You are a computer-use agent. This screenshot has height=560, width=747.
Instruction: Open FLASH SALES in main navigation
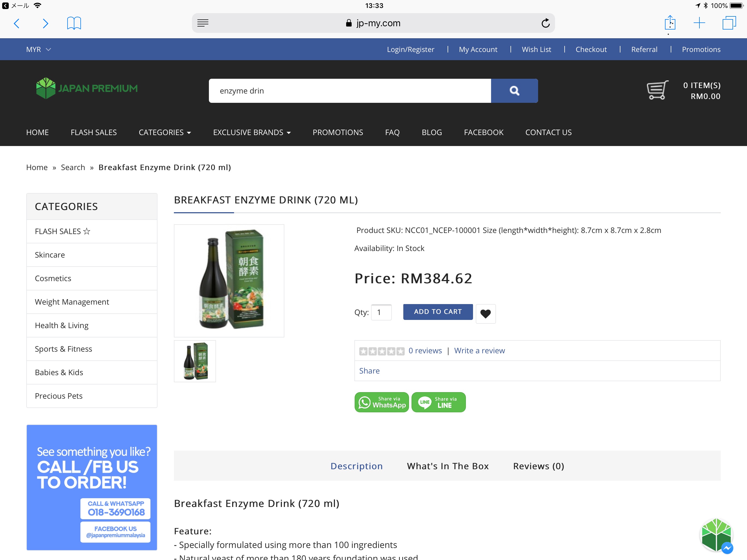tap(94, 132)
